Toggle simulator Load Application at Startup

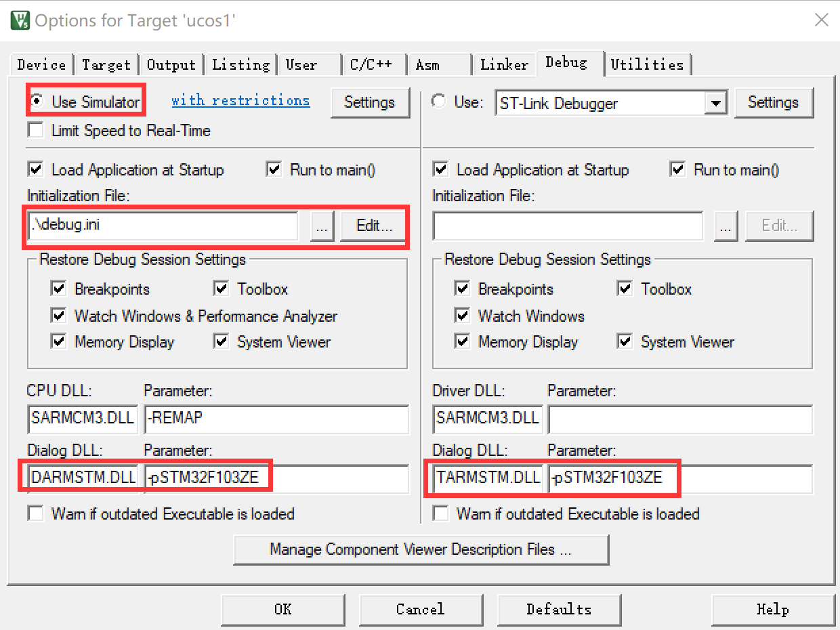pos(35,169)
